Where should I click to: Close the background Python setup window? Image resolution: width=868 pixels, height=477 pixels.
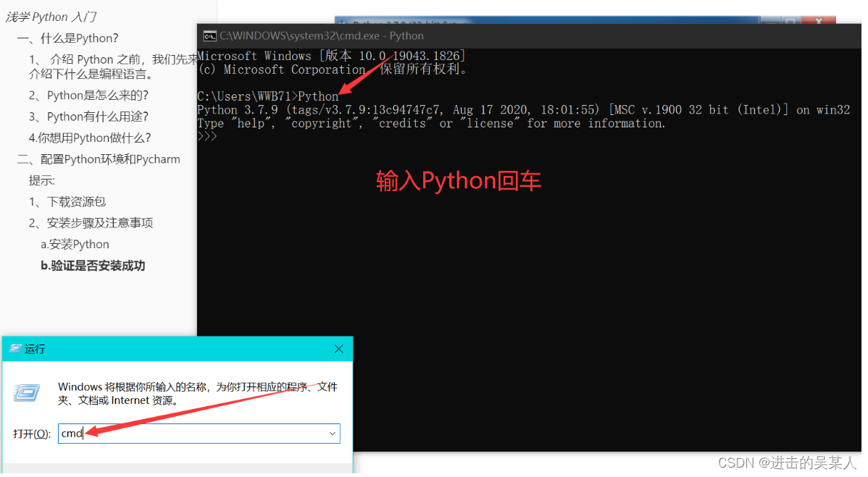click(819, 21)
